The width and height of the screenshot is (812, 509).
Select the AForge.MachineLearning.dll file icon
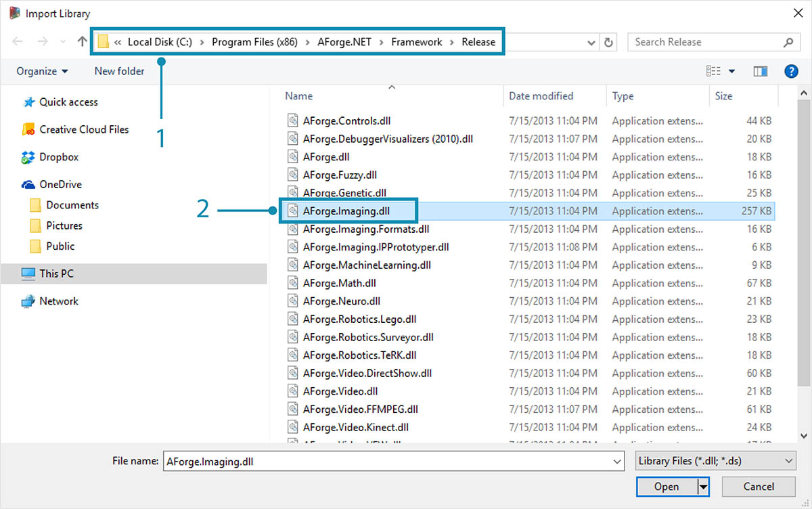pos(293,265)
